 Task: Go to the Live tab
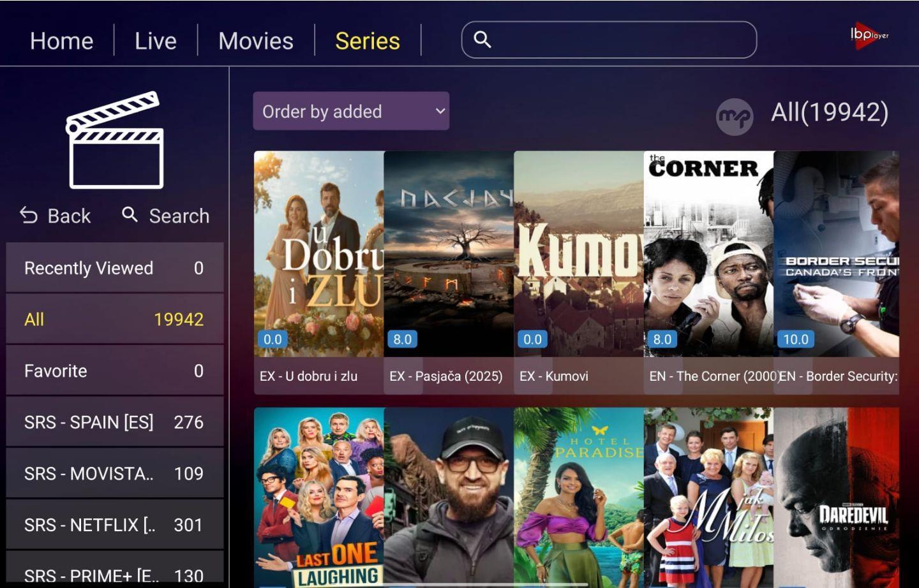(x=156, y=41)
